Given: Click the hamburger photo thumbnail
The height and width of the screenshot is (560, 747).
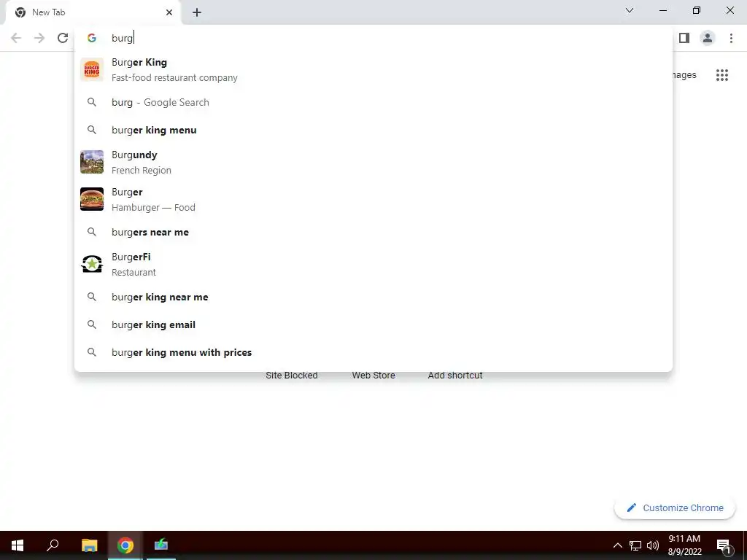Looking at the screenshot, I should [92, 199].
